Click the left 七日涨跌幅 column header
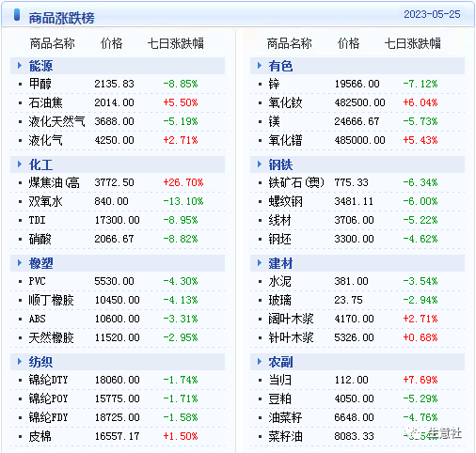 (176, 43)
